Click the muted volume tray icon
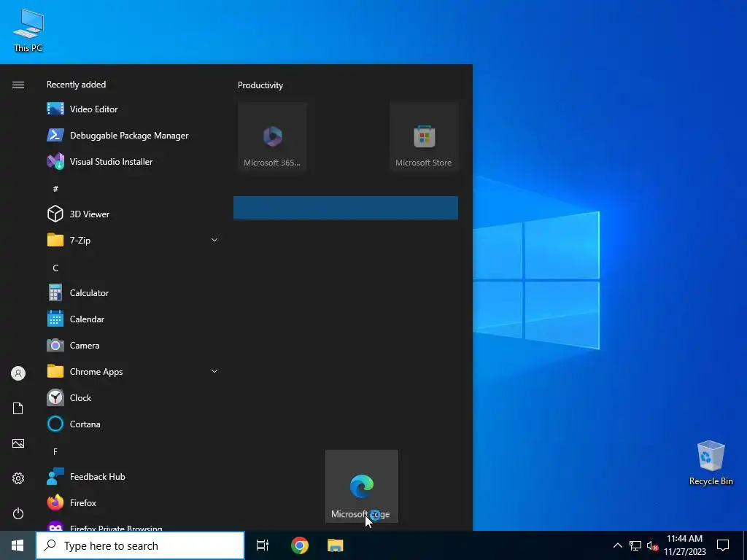 pos(652,545)
